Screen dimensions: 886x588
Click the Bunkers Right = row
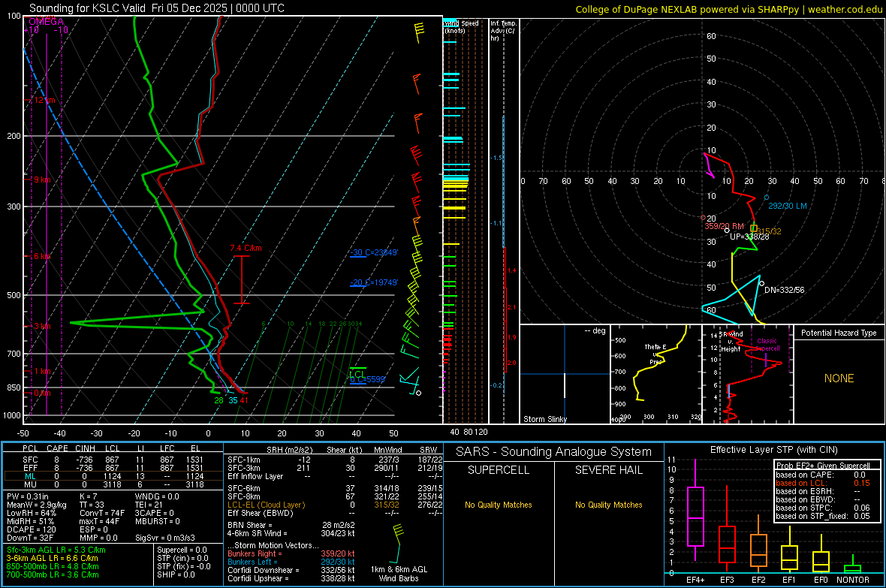291,554
